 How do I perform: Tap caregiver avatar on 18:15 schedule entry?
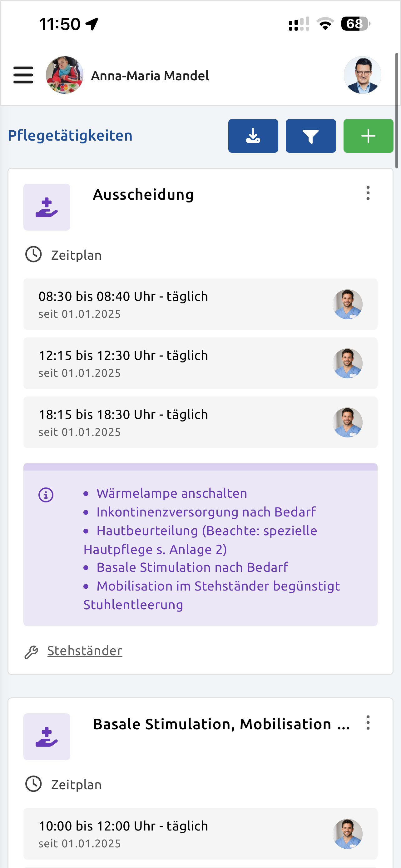(x=348, y=422)
